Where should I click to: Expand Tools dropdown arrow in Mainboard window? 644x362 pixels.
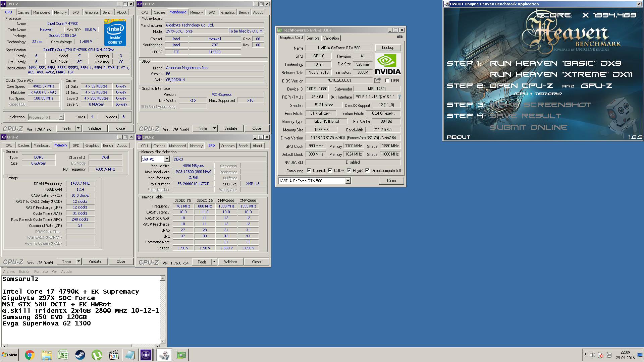pos(214,128)
